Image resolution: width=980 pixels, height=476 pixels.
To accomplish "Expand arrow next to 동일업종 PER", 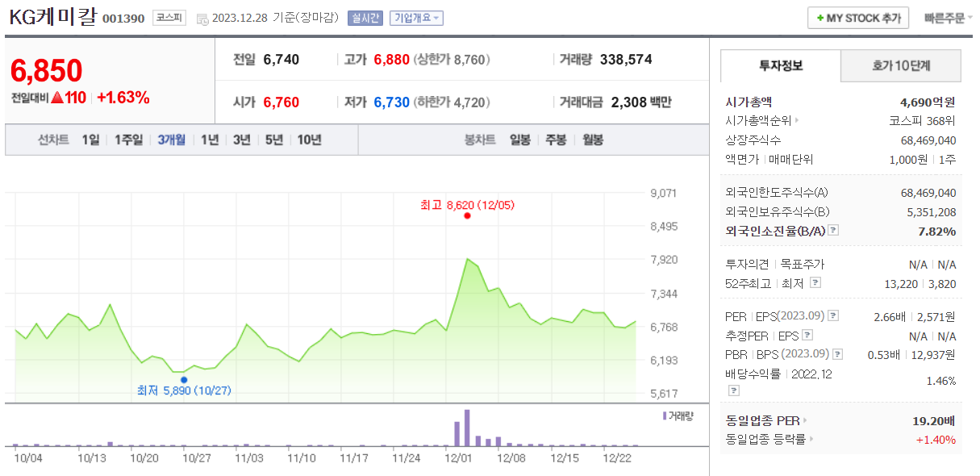I will click(x=804, y=420).
